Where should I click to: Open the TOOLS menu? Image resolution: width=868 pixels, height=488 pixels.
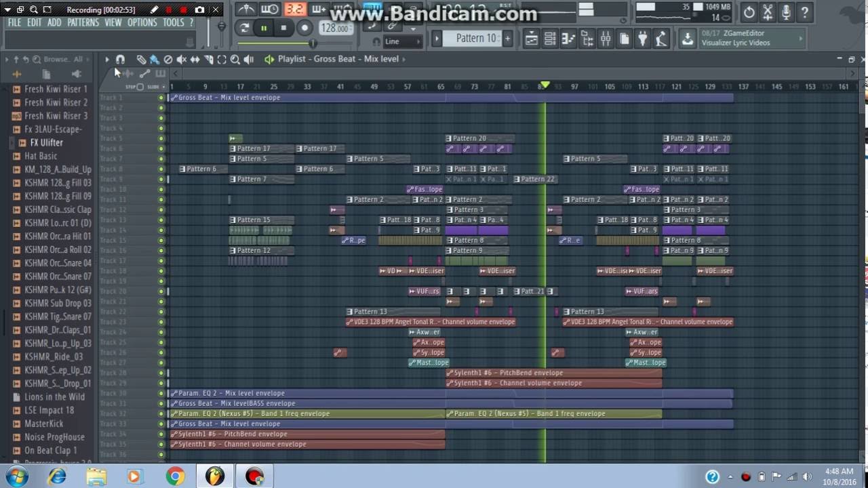[x=174, y=22]
